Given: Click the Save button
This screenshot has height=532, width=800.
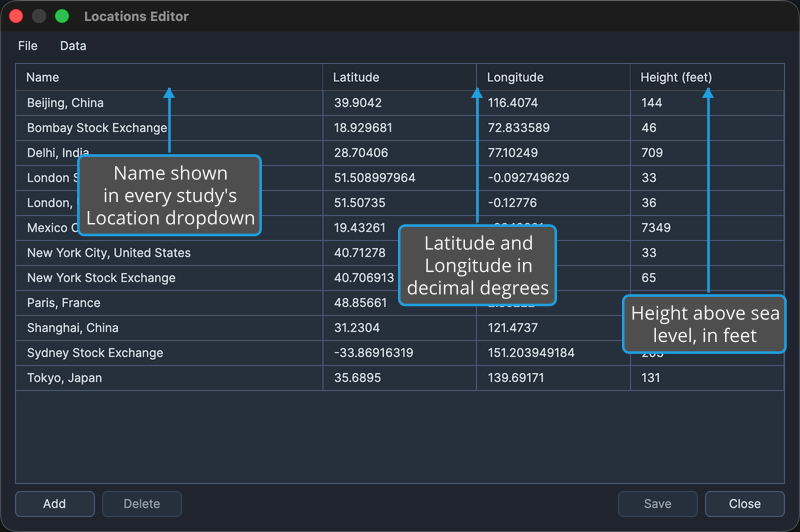Looking at the screenshot, I should pyautogui.click(x=658, y=504).
